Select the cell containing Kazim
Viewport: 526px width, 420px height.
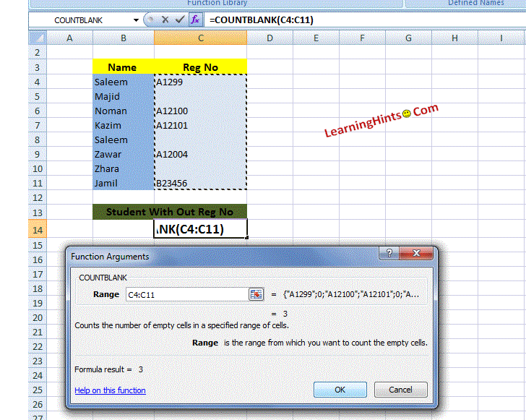tap(124, 125)
